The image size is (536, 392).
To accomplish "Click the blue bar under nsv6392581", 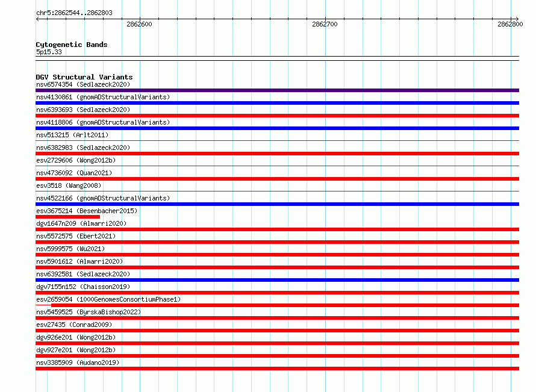I will point(277,280).
